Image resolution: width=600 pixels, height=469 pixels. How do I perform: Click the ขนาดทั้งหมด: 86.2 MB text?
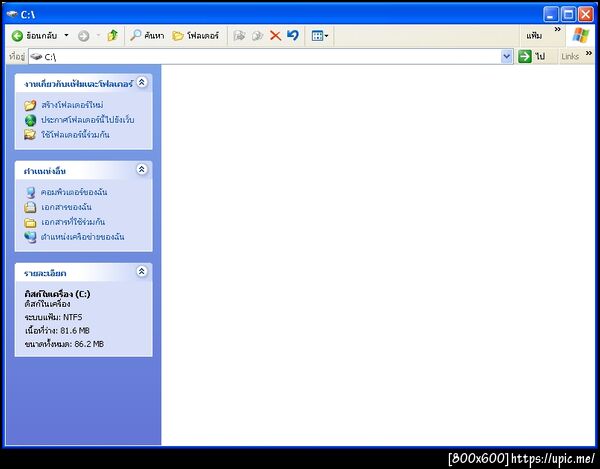[64, 344]
